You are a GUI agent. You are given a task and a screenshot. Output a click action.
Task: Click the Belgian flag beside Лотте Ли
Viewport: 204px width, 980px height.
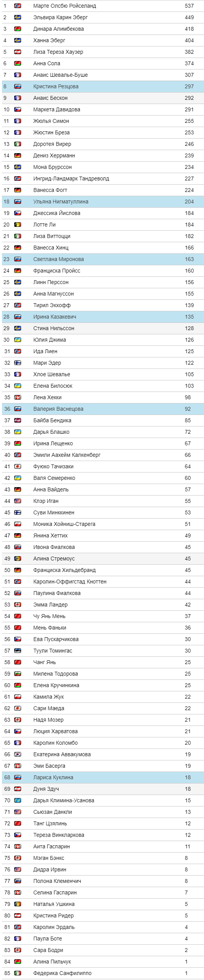[x=18, y=225]
